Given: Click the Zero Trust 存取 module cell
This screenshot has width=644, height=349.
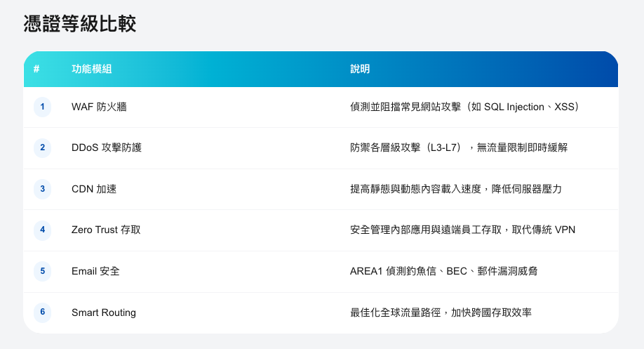Looking at the screenshot, I should [106, 230].
